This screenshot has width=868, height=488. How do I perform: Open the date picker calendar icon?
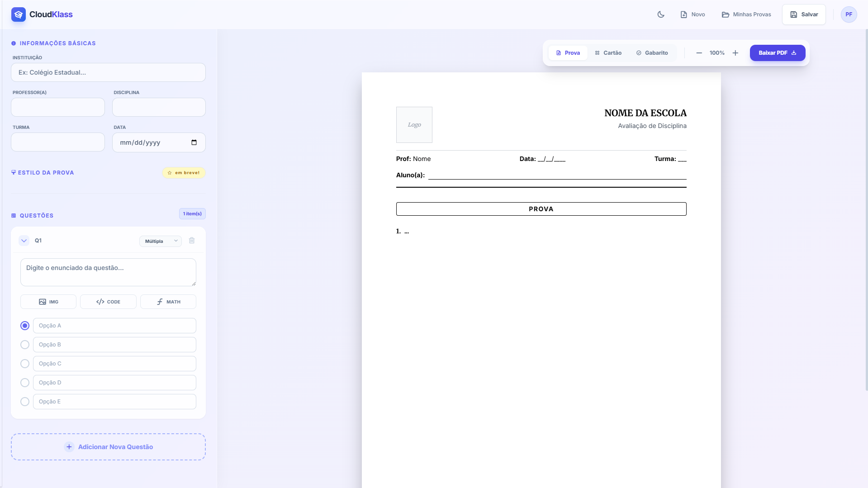pyautogui.click(x=194, y=142)
